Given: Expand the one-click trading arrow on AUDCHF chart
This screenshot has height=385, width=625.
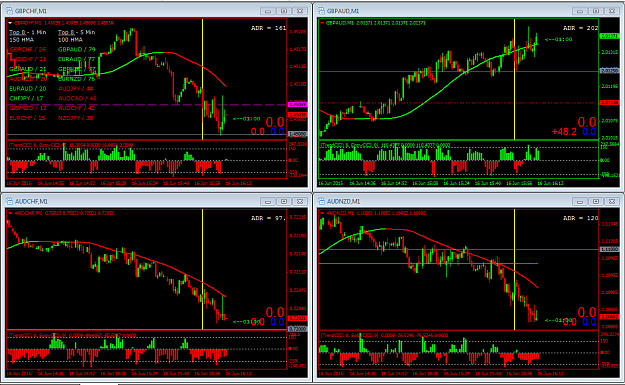Looking at the screenshot, I should (10, 214).
